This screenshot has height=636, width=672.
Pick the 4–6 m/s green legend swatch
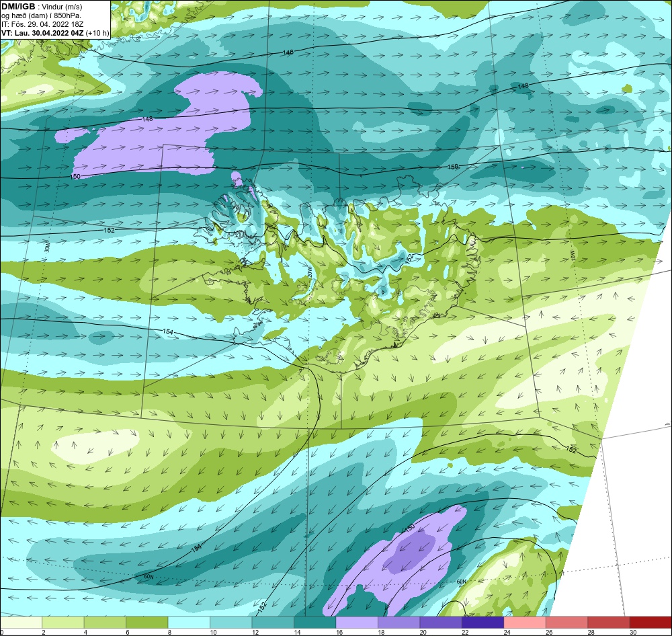coord(105,622)
